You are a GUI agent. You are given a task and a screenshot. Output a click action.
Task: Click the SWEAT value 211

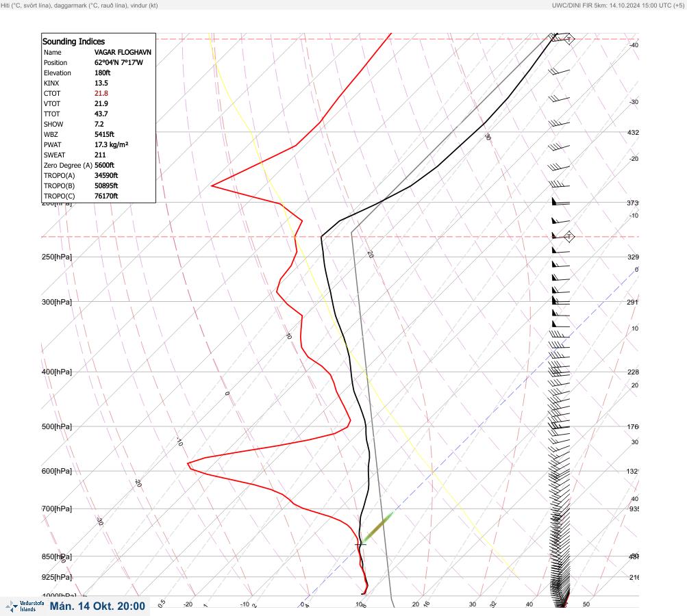pos(100,155)
